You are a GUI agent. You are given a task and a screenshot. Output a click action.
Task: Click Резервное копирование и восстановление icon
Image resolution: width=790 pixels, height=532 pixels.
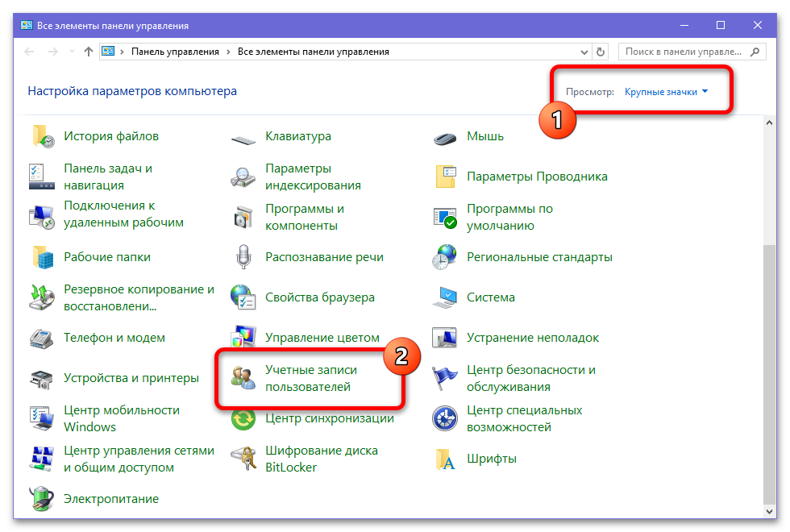tap(42, 297)
